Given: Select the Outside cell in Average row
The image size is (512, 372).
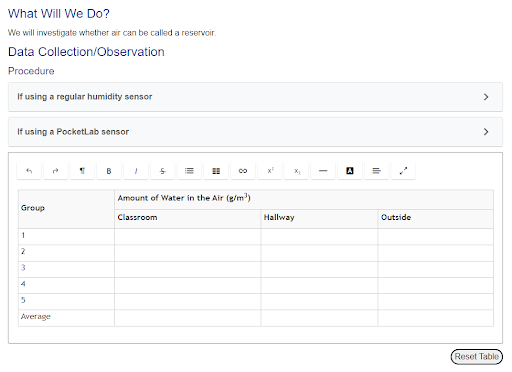Looking at the screenshot, I should pyautogui.click(x=436, y=318).
